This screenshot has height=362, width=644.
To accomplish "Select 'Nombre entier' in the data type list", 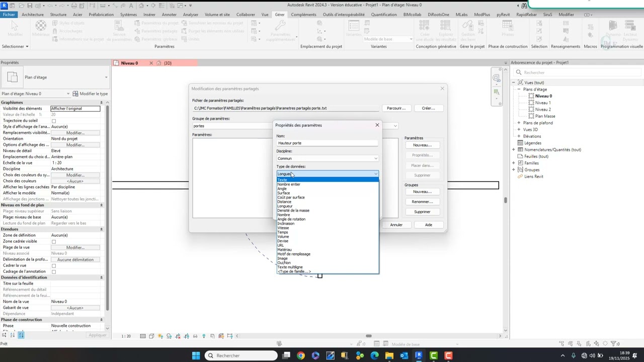I will [289, 185].
